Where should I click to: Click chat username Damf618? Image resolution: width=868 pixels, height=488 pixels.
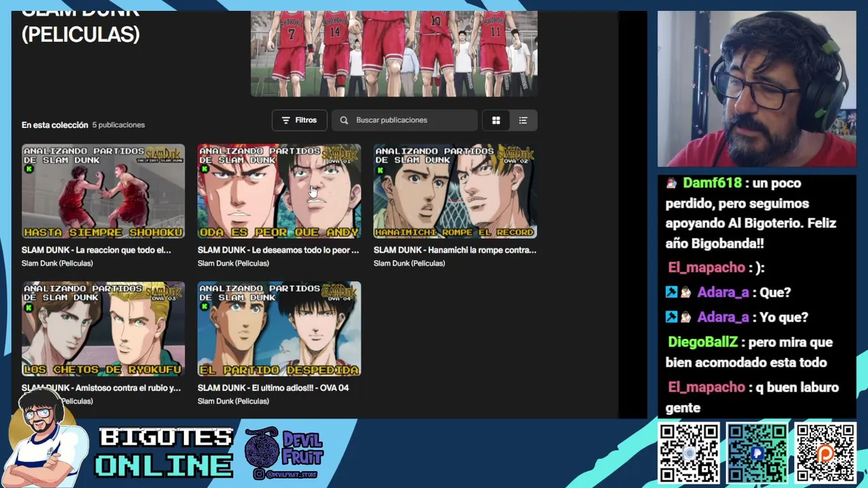pyautogui.click(x=712, y=183)
